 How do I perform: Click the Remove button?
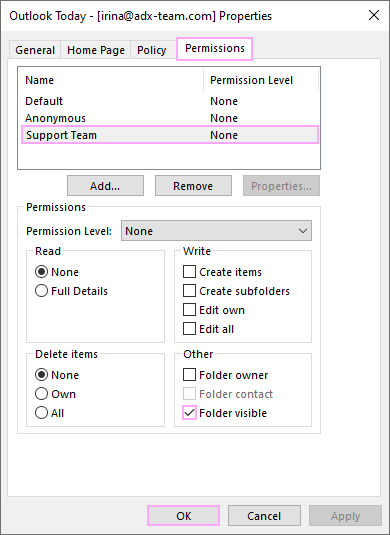coord(193,186)
